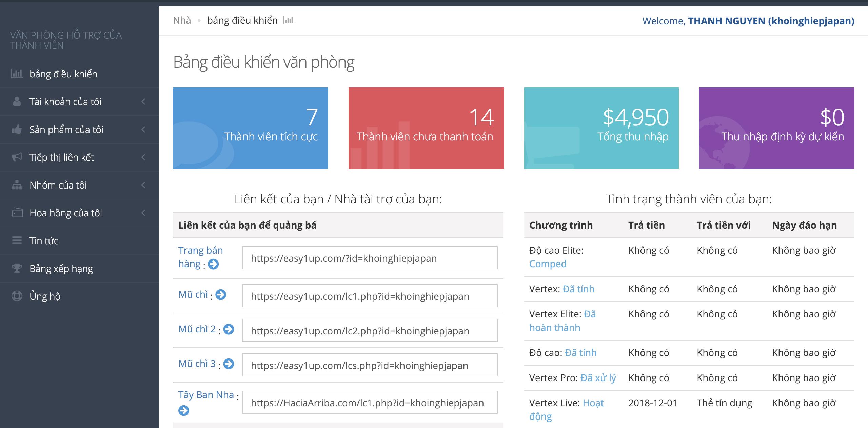Select the bảng điều khiển chart icon

(18, 73)
